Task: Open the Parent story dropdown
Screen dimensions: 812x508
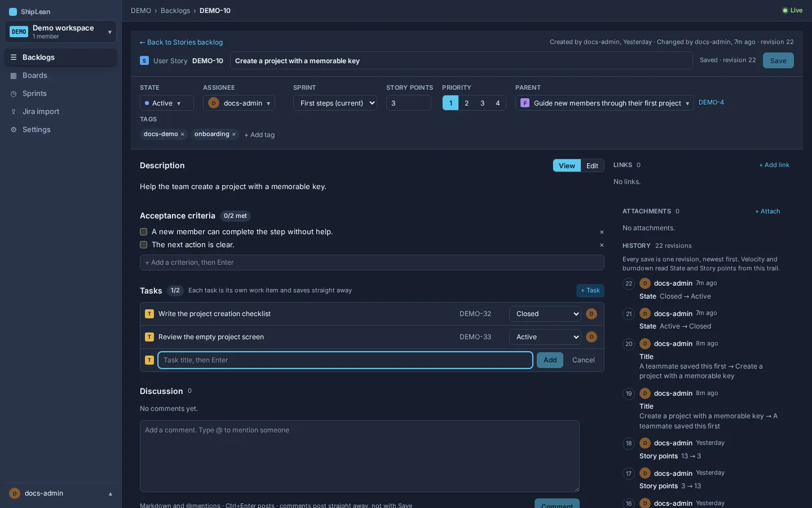Action: (x=604, y=103)
